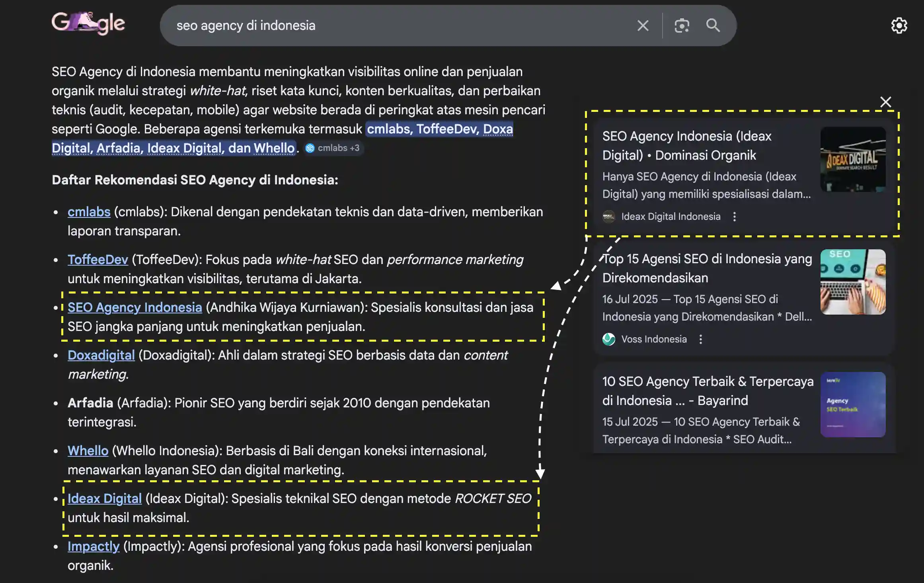
Task: Open the cmlabs link in list
Action: [x=89, y=212]
